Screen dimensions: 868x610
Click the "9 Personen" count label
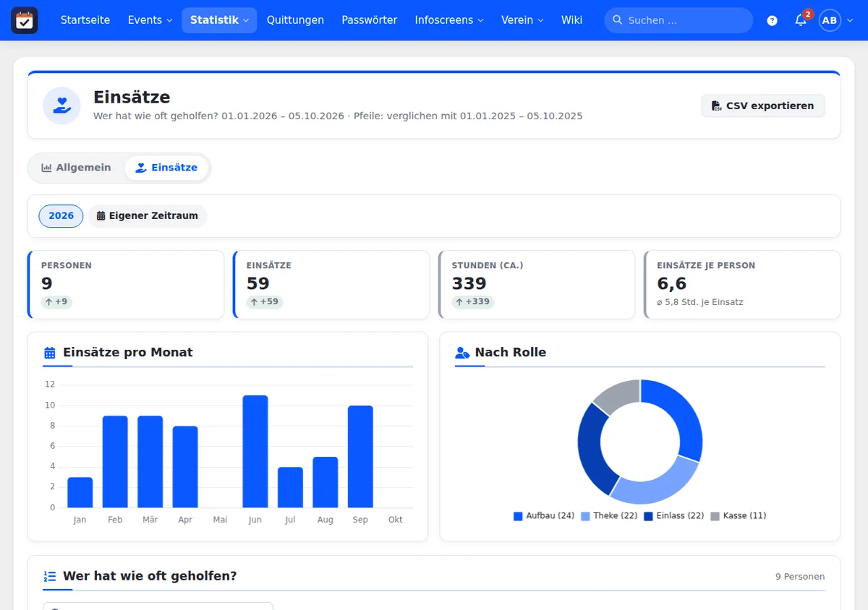click(x=800, y=577)
